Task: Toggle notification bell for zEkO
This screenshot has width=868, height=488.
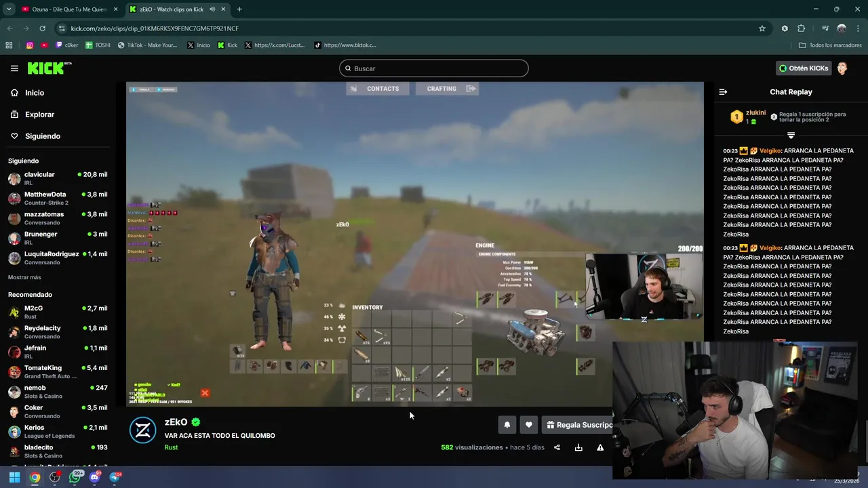Action: (507, 425)
